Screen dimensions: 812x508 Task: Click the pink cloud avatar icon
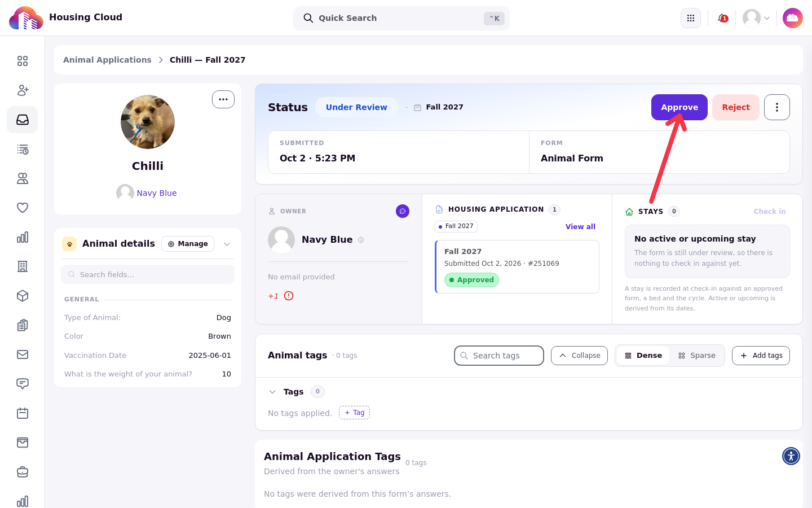point(793,18)
